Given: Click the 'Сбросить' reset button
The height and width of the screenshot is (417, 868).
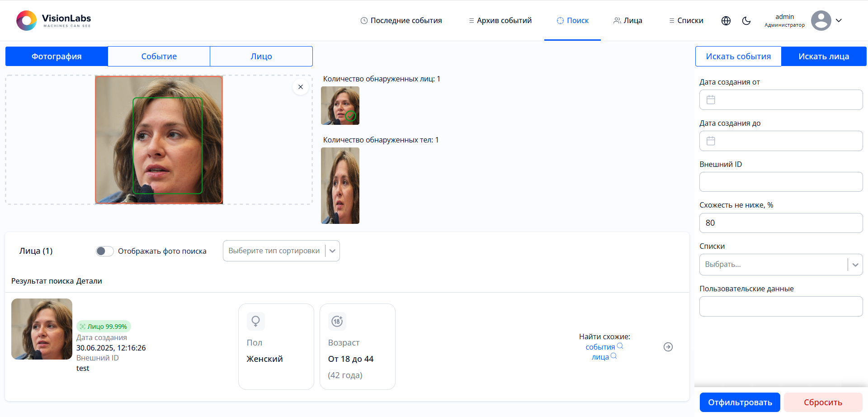Looking at the screenshot, I should (x=822, y=402).
